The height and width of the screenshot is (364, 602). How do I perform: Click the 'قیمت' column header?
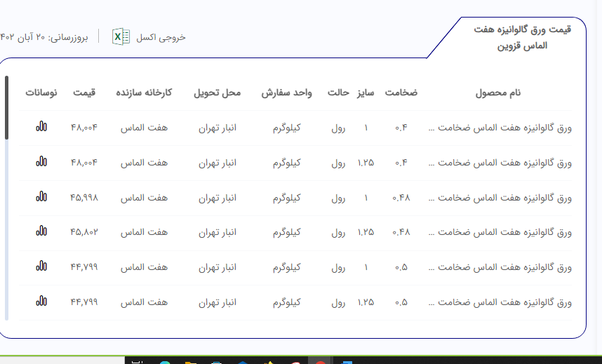point(83,93)
